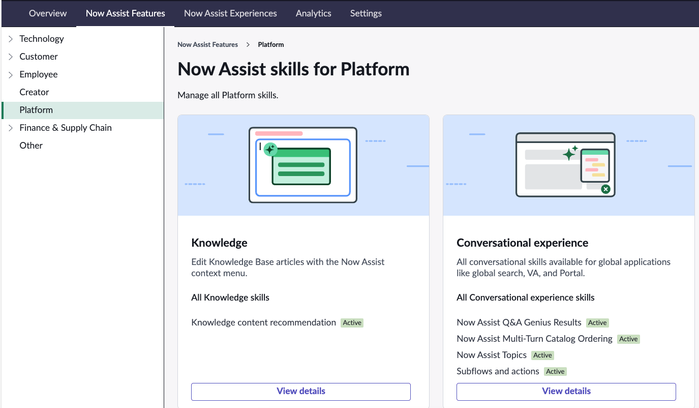
Task: Click the Conversational experience card illustration
Action: pos(568,165)
